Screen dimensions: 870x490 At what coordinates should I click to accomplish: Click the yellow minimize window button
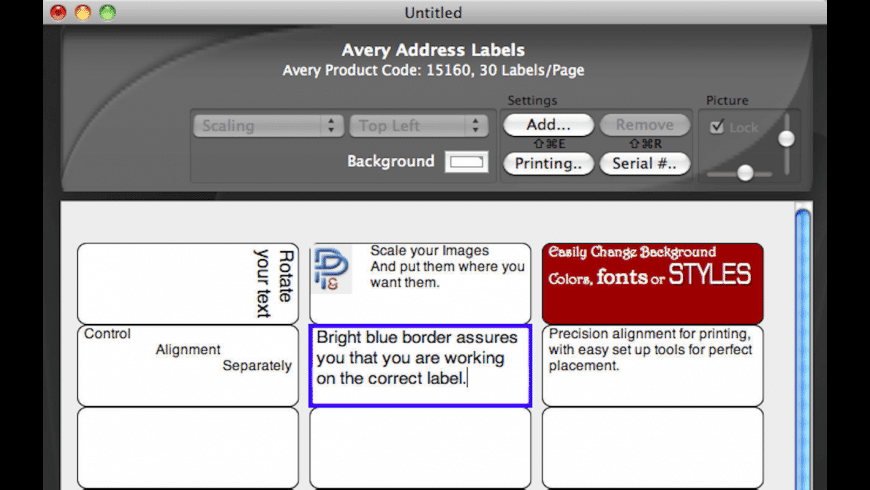[x=83, y=12]
